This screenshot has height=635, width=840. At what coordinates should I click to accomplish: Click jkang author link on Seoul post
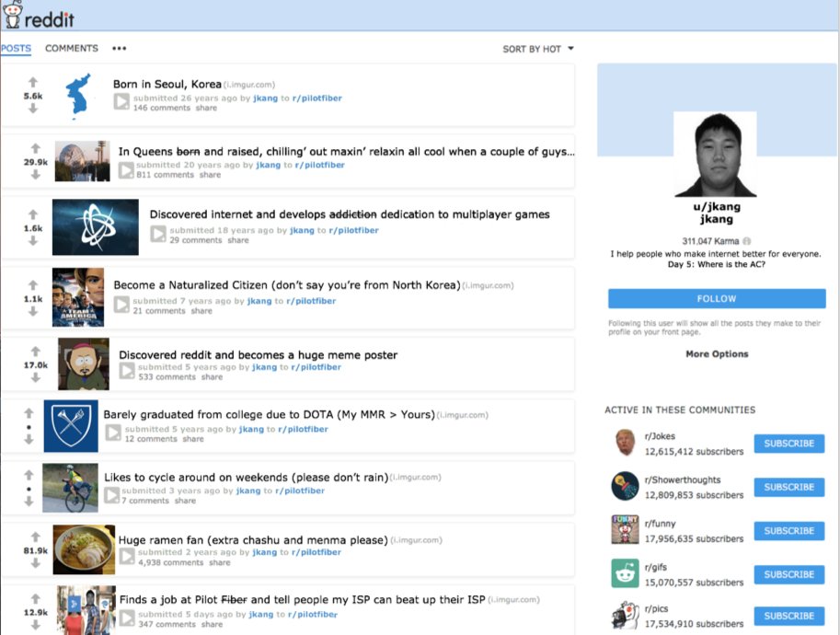pyautogui.click(x=265, y=98)
